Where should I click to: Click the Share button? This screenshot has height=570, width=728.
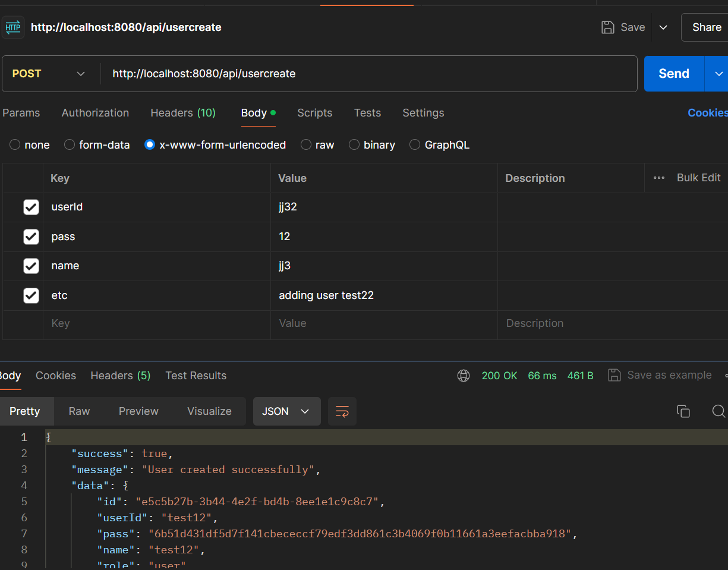click(705, 27)
